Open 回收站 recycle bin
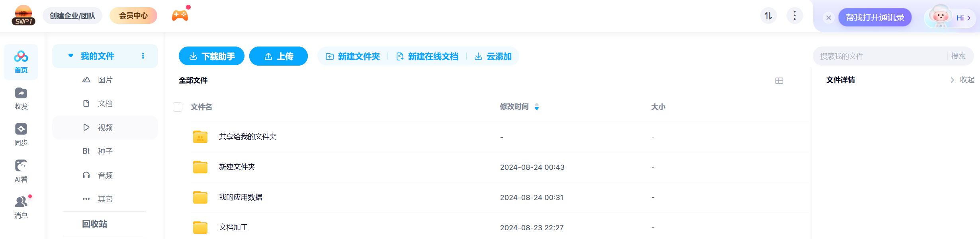The width and height of the screenshot is (980, 239). click(95, 224)
